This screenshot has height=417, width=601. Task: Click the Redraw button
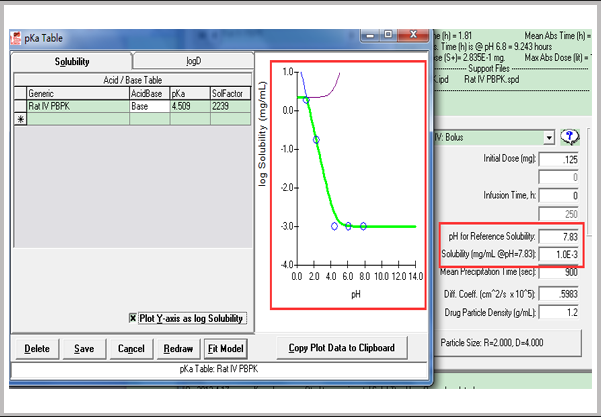(x=177, y=348)
